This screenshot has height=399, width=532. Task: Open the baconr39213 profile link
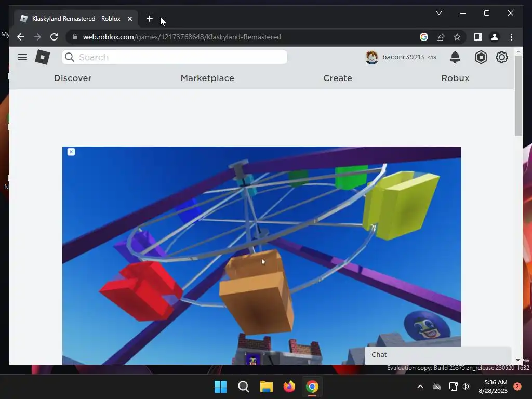(x=403, y=57)
